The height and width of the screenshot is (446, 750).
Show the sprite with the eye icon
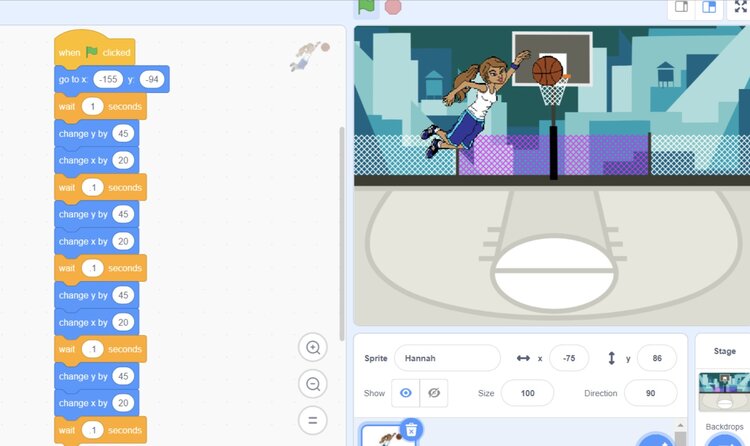tap(405, 393)
